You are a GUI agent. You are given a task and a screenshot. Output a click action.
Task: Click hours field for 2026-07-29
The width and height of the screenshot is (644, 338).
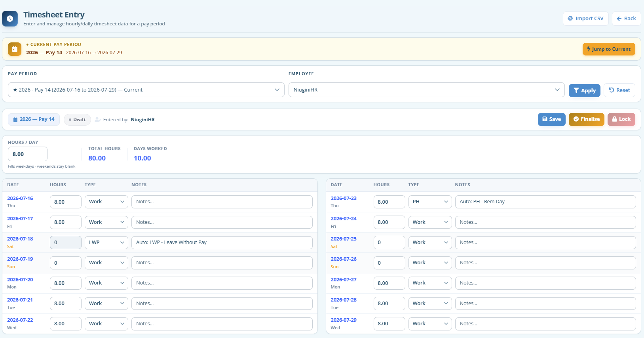389,324
